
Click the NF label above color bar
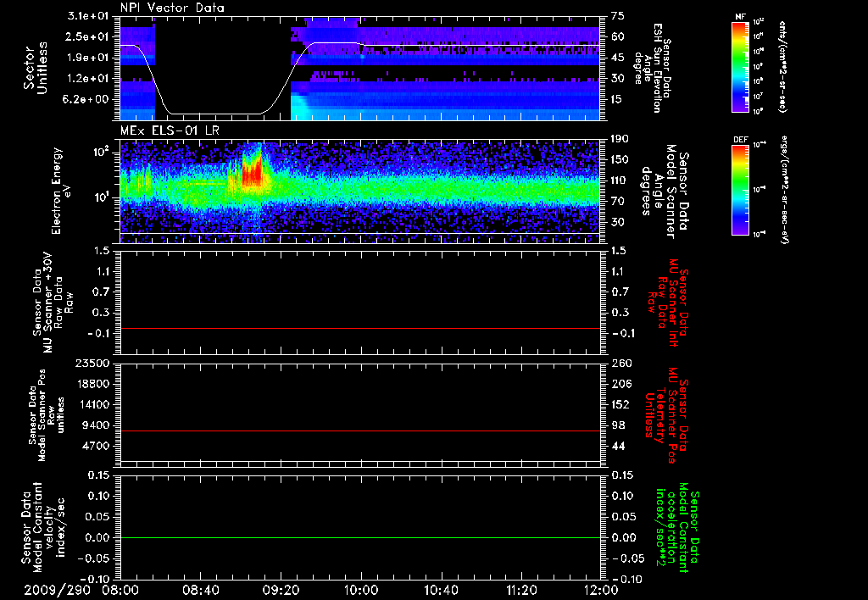coord(740,17)
